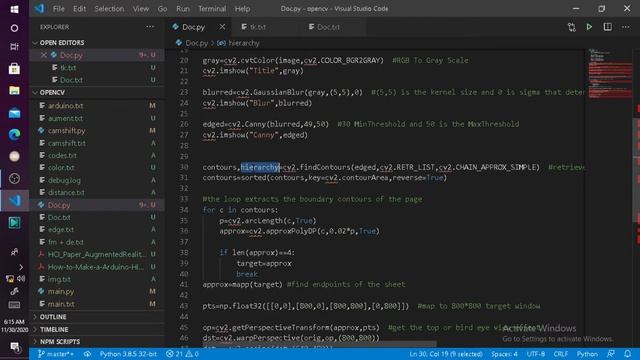
Task: Click the Ln 30, Col 19 position indicator
Action: [x=446, y=354]
